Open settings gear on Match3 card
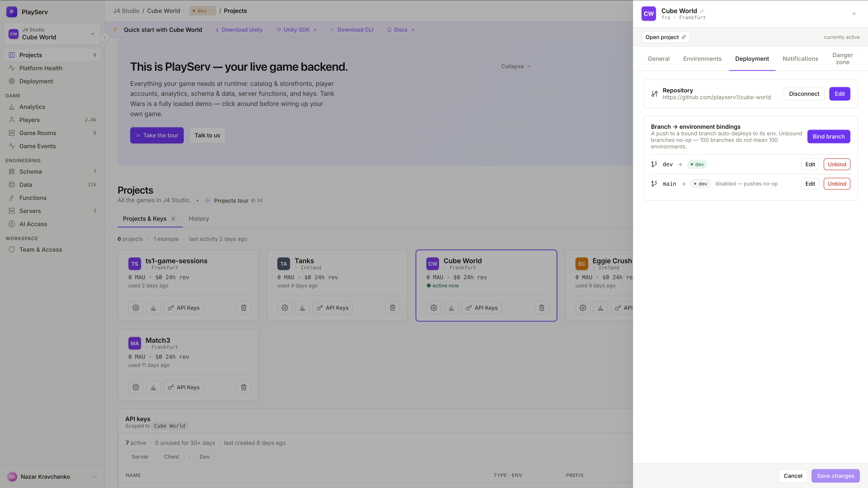This screenshot has width=868, height=488. click(x=136, y=387)
